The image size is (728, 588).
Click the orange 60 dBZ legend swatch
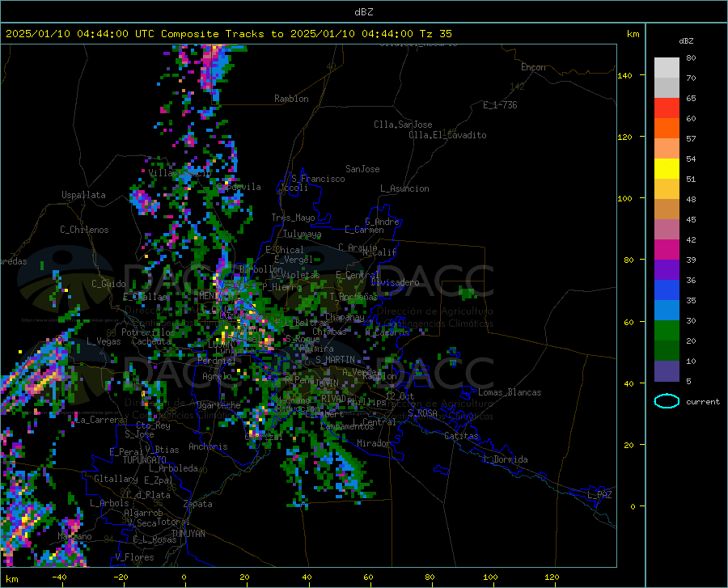(667, 128)
